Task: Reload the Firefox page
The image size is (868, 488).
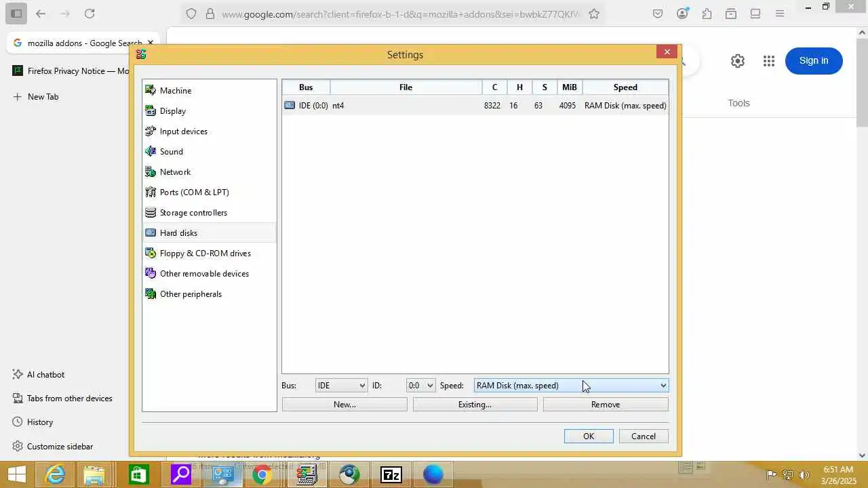Action: pyautogui.click(x=90, y=14)
